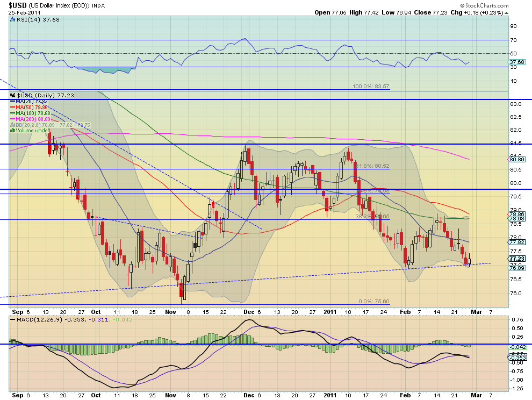Screen dimensions: 532x400
Task: Click the Volume undef bar icon
Action: click(12, 131)
